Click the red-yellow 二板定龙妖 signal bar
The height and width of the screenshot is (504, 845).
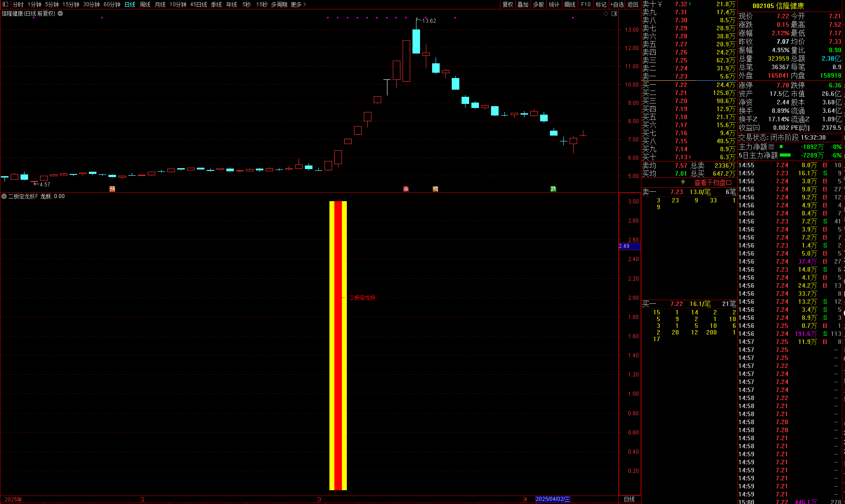(338, 346)
